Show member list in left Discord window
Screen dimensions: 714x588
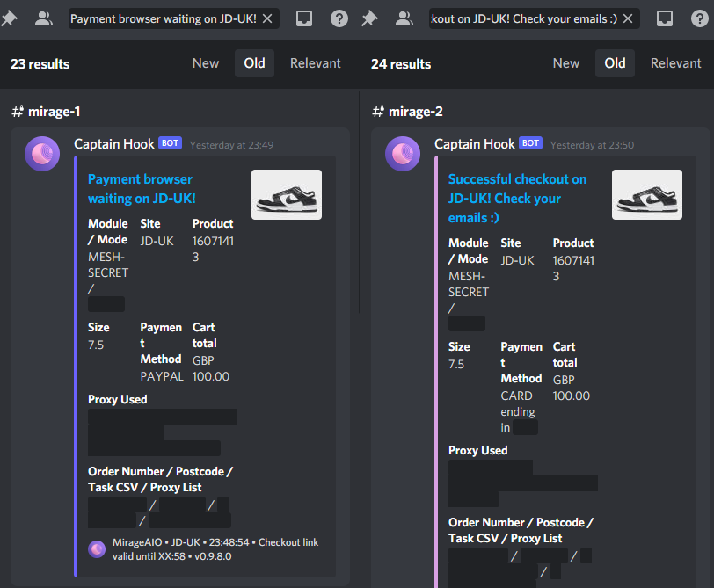coord(44,18)
